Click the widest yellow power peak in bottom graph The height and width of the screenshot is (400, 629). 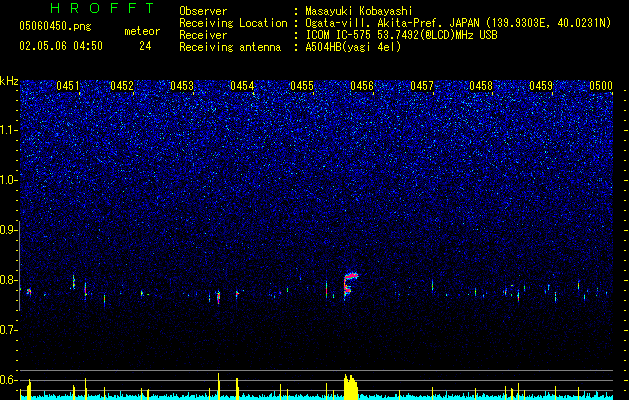[350, 387]
